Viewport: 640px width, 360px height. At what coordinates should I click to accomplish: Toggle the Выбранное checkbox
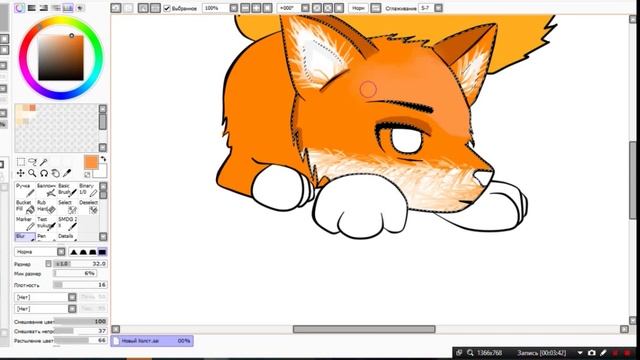coord(167,8)
